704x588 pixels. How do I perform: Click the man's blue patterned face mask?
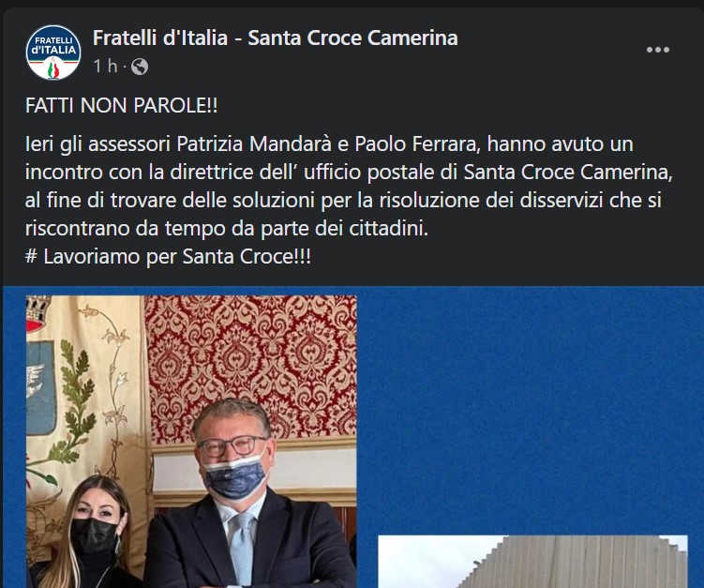coord(234,477)
